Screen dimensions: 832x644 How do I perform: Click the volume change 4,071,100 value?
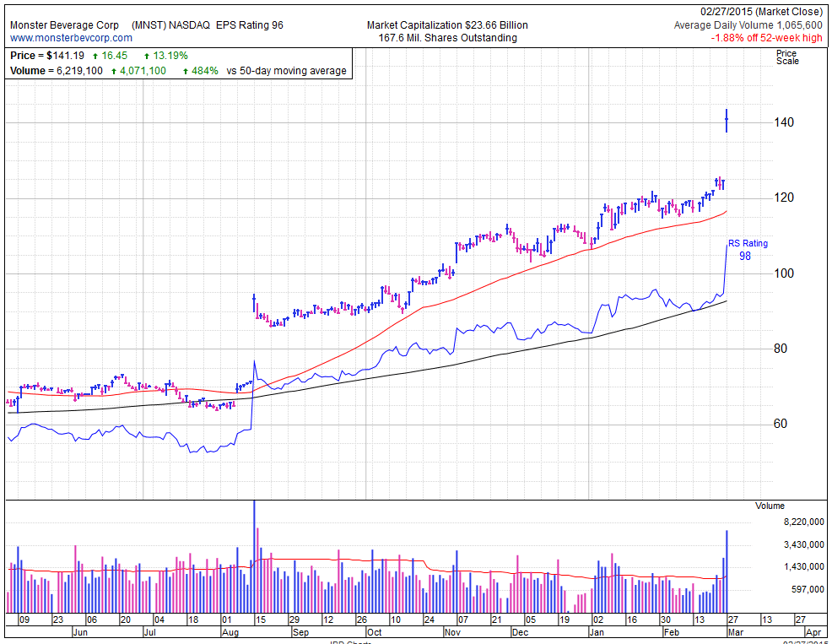click(x=143, y=71)
